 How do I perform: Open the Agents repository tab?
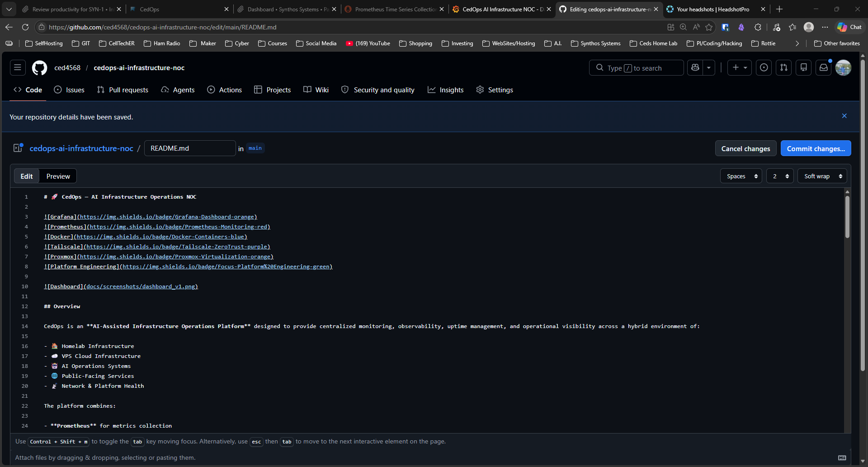[178, 90]
